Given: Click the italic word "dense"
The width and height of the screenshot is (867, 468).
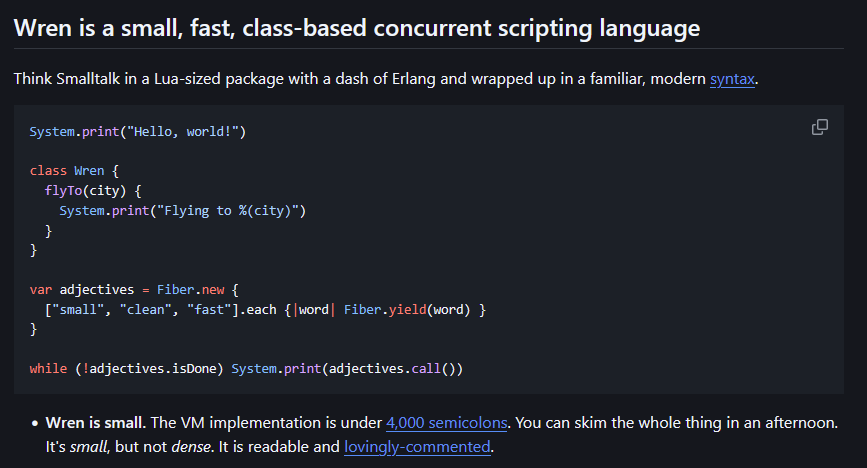Looking at the screenshot, I should click(191, 447).
